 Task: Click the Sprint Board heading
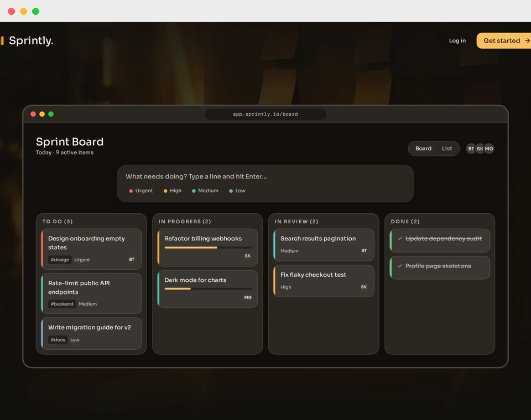(70, 141)
